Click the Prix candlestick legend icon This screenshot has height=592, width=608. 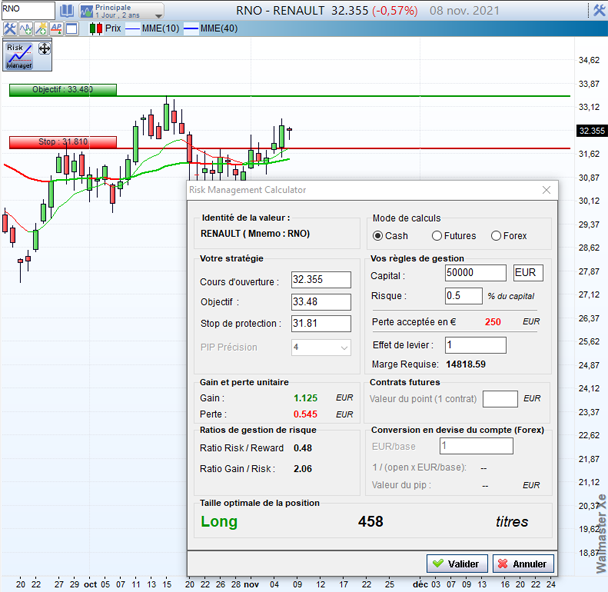click(x=96, y=29)
